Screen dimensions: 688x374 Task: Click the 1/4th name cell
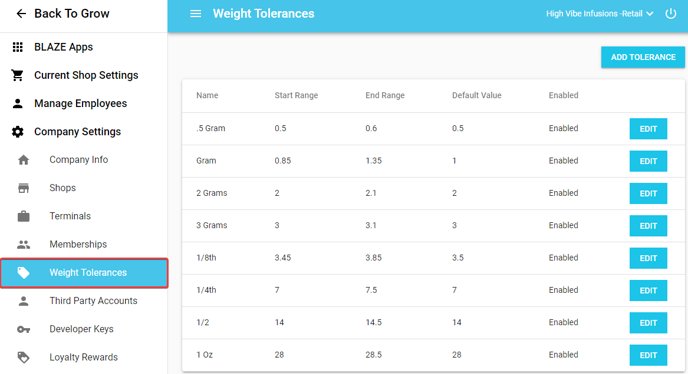[x=206, y=290]
